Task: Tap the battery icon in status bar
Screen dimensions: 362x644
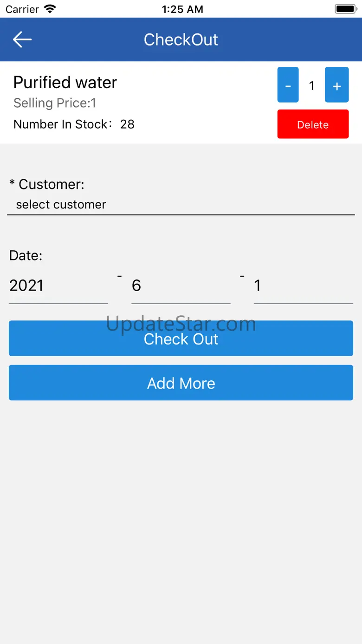Action: click(x=345, y=9)
